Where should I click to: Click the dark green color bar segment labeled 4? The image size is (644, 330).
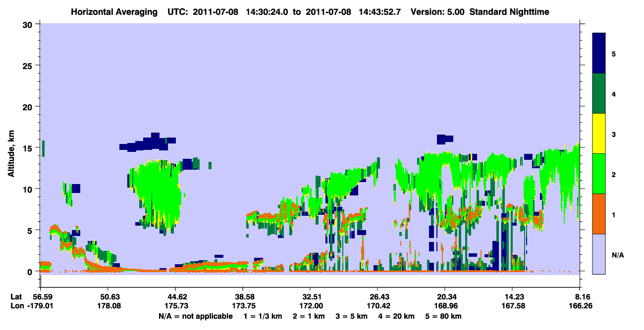coord(599,94)
